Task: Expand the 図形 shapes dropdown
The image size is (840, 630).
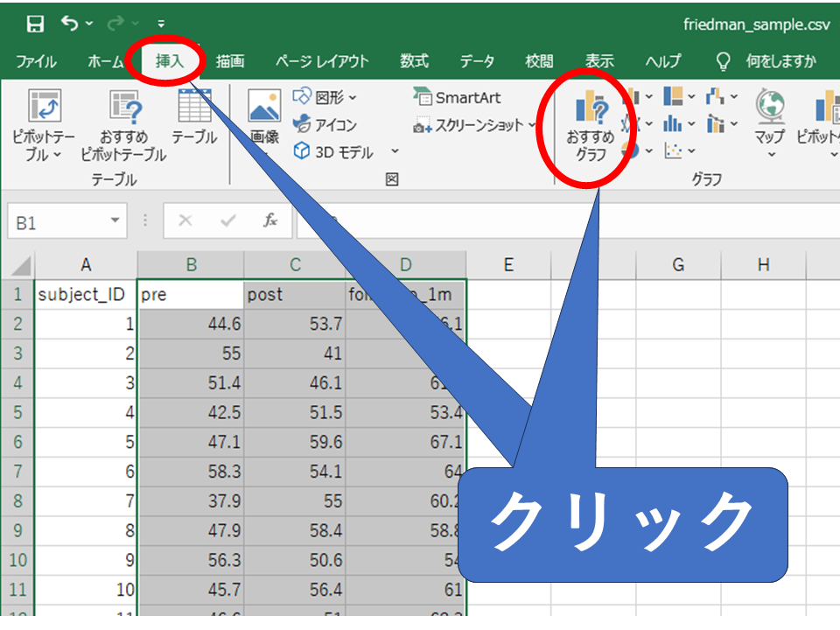Action: (x=353, y=98)
